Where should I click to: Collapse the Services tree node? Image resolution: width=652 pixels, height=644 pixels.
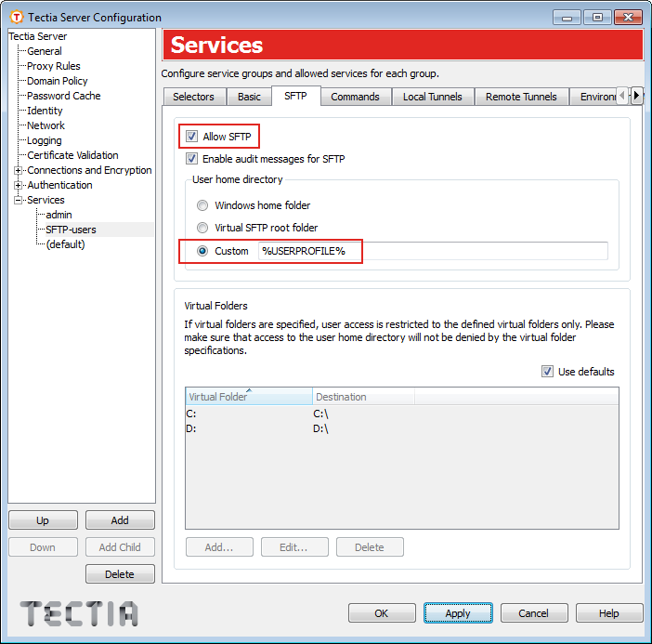pos(18,200)
